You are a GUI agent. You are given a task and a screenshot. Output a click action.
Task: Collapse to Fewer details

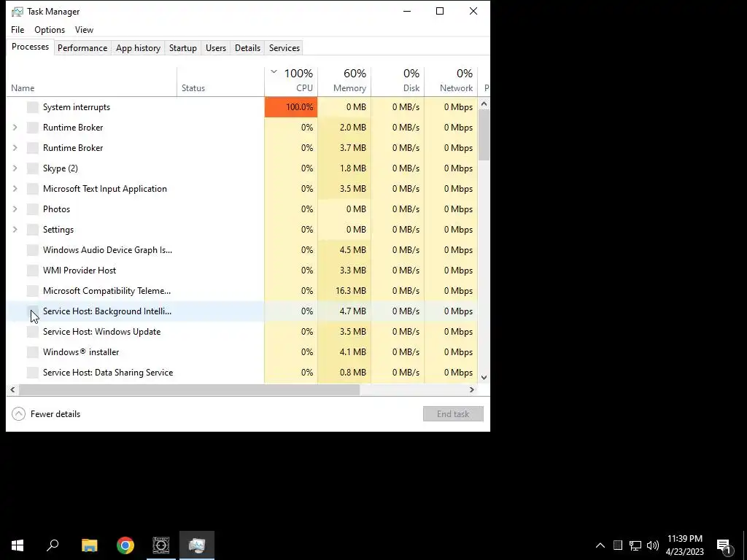pos(46,414)
